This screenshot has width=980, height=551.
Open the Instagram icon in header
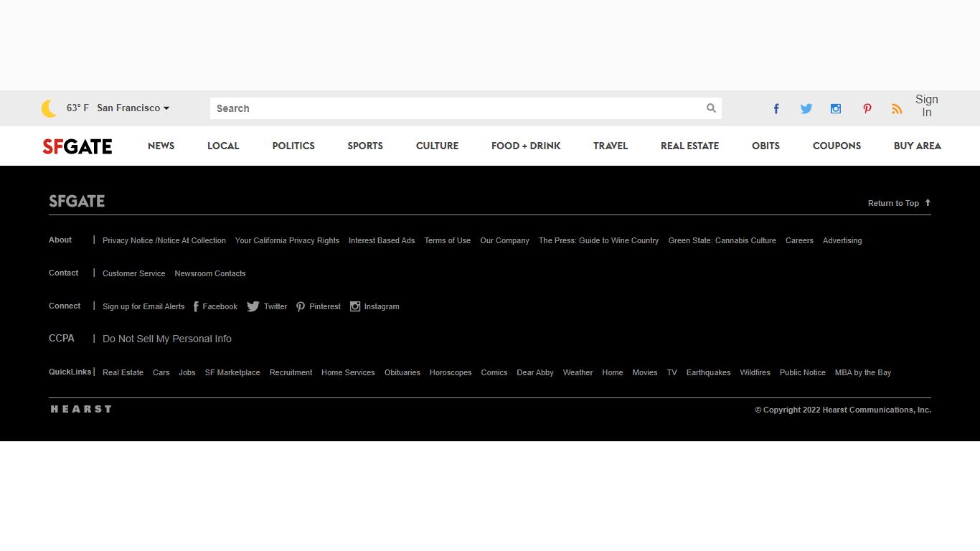point(836,108)
